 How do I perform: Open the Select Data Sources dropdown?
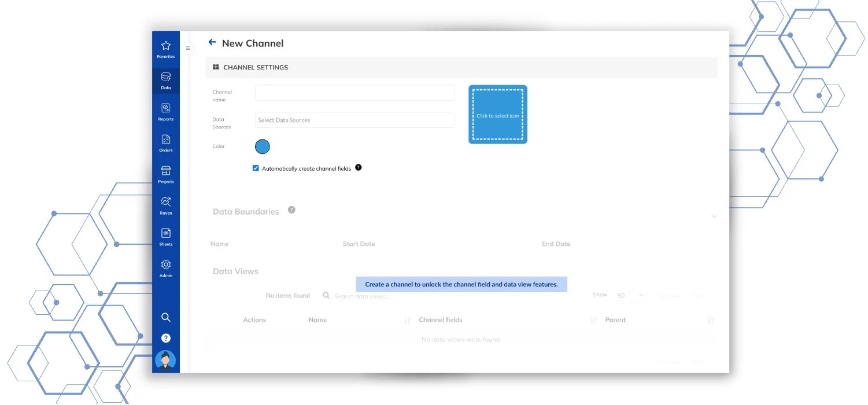click(x=354, y=120)
